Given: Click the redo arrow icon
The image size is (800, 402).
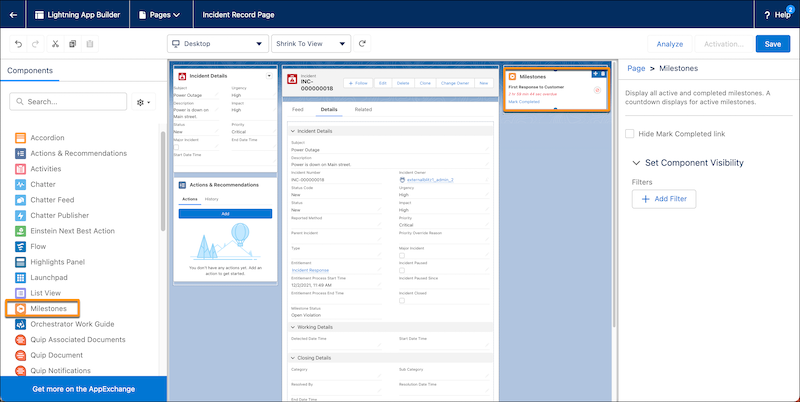Looking at the screenshot, I should click(35, 44).
